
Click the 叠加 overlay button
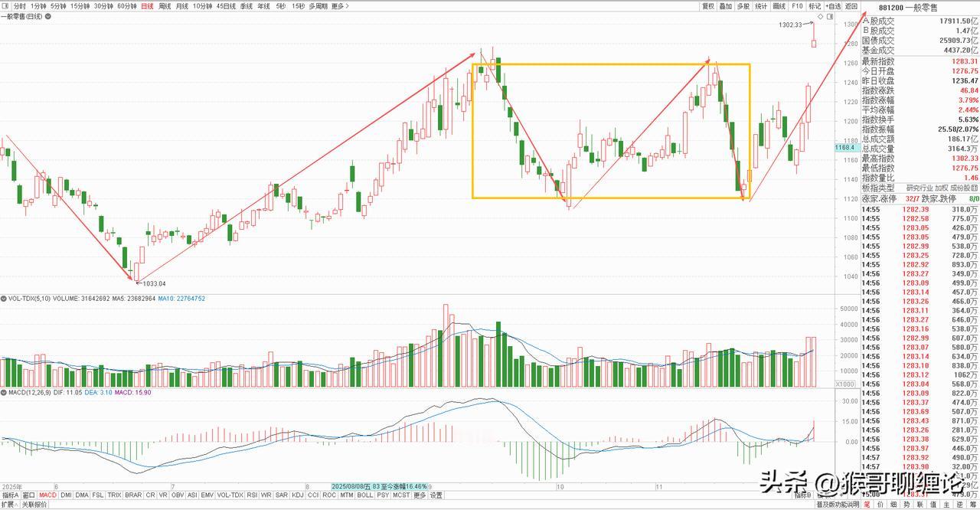click(x=726, y=6)
